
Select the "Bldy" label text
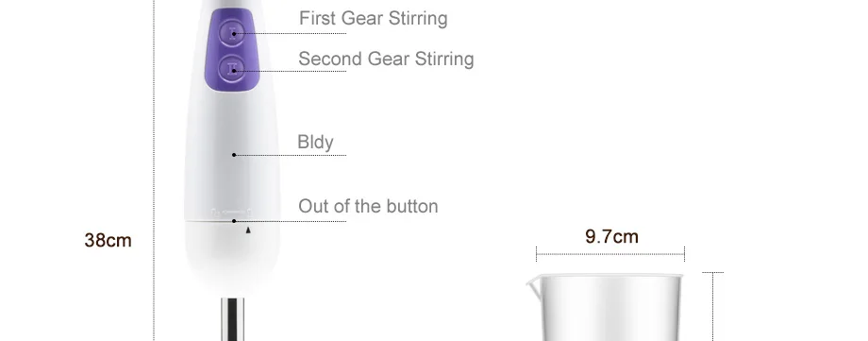click(315, 142)
